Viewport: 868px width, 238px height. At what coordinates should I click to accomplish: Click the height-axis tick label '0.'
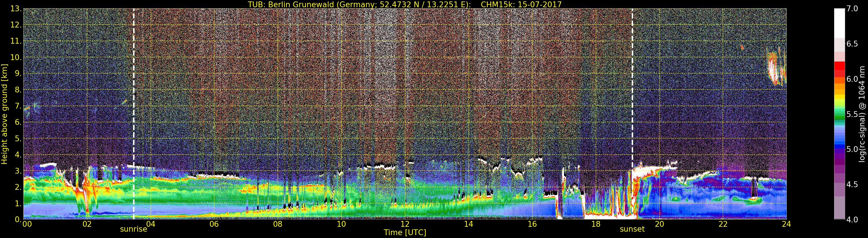(x=18, y=220)
